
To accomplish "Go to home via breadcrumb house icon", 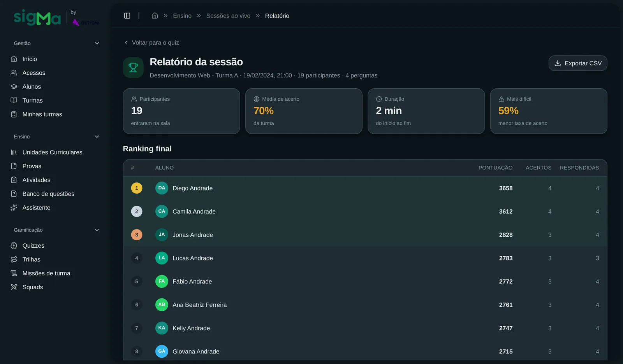I will (x=155, y=16).
